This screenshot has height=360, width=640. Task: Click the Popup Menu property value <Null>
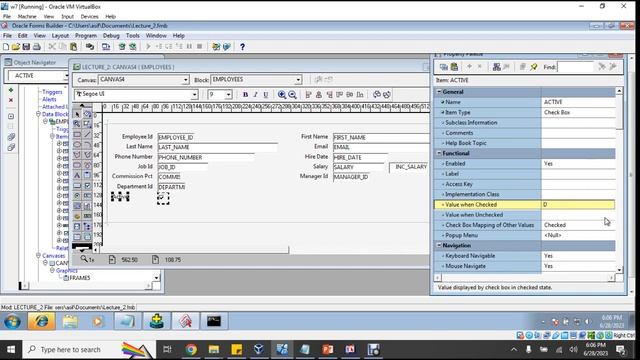click(578, 235)
